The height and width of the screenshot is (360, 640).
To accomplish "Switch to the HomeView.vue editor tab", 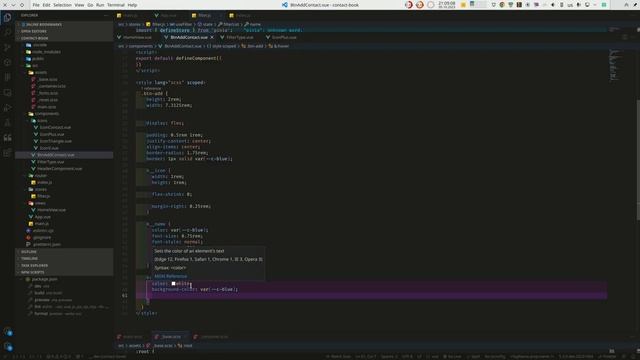I will (137, 37).
